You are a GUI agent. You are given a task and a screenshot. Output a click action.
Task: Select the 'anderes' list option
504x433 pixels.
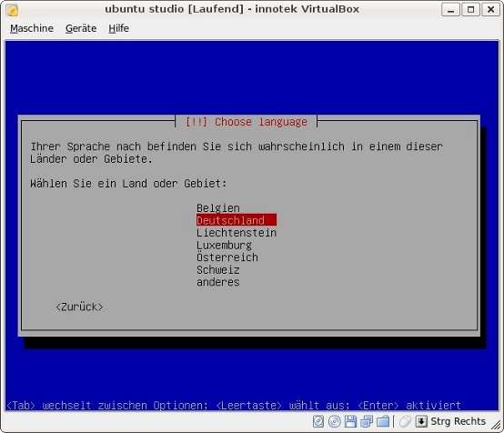pyautogui.click(x=218, y=282)
